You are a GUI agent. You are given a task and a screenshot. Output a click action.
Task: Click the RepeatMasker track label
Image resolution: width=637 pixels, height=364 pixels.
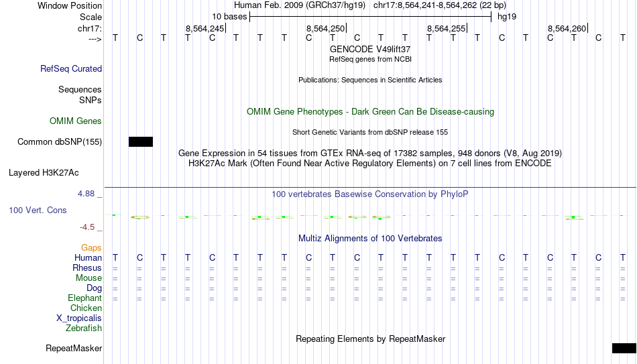coord(74,348)
